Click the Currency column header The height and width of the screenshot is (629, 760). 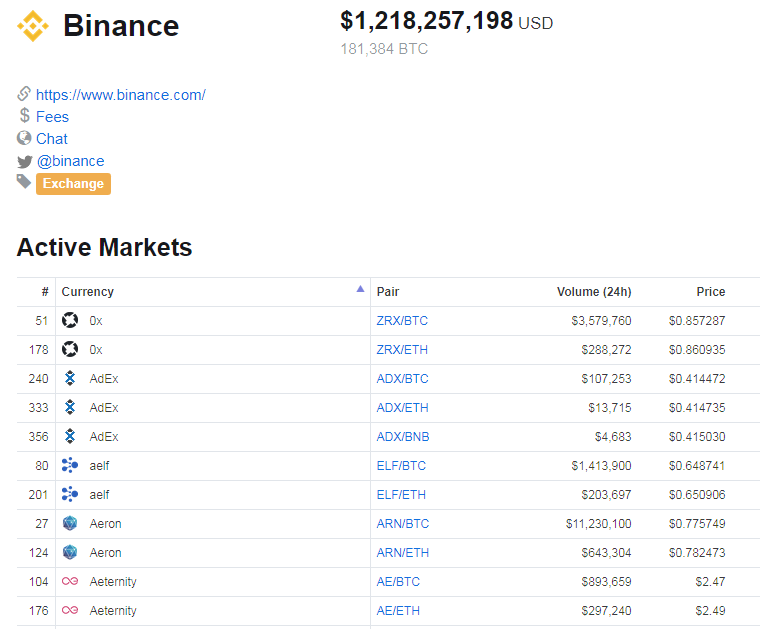(88, 292)
